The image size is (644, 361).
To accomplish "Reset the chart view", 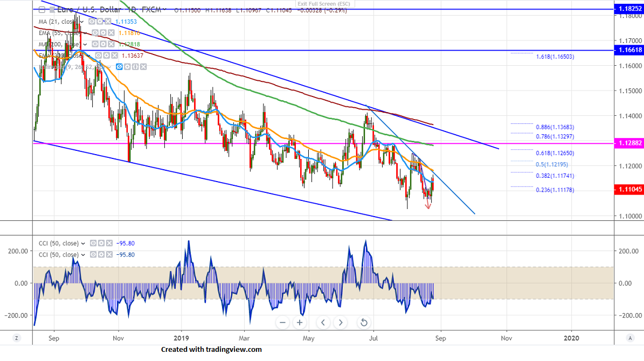I will [x=364, y=323].
